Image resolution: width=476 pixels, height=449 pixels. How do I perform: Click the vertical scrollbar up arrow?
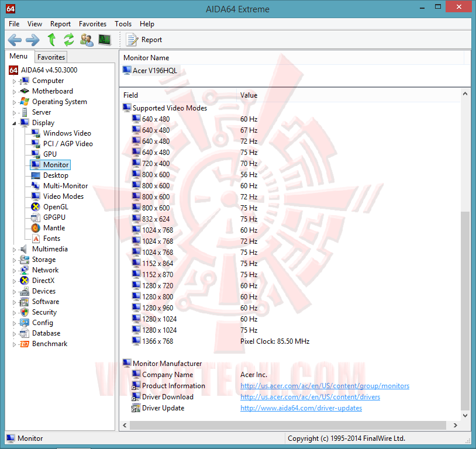tap(465, 94)
